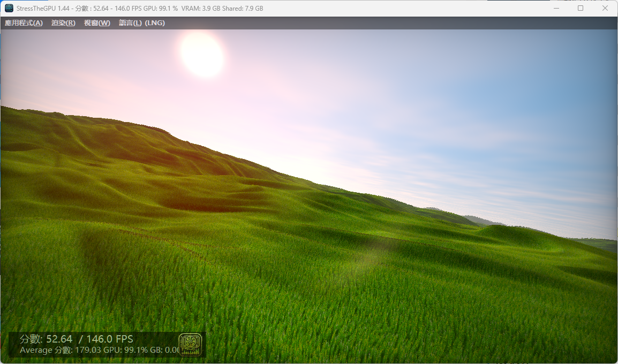The image size is (618, 364).
Task: Open the 視窗(W) window menu
Action: click(96, 22)
